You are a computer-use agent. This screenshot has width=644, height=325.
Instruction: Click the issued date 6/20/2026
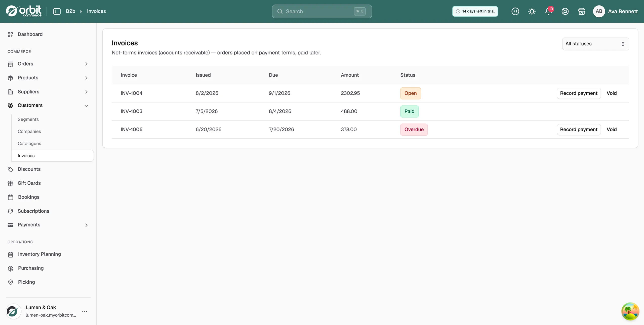(x=209, y=129)
